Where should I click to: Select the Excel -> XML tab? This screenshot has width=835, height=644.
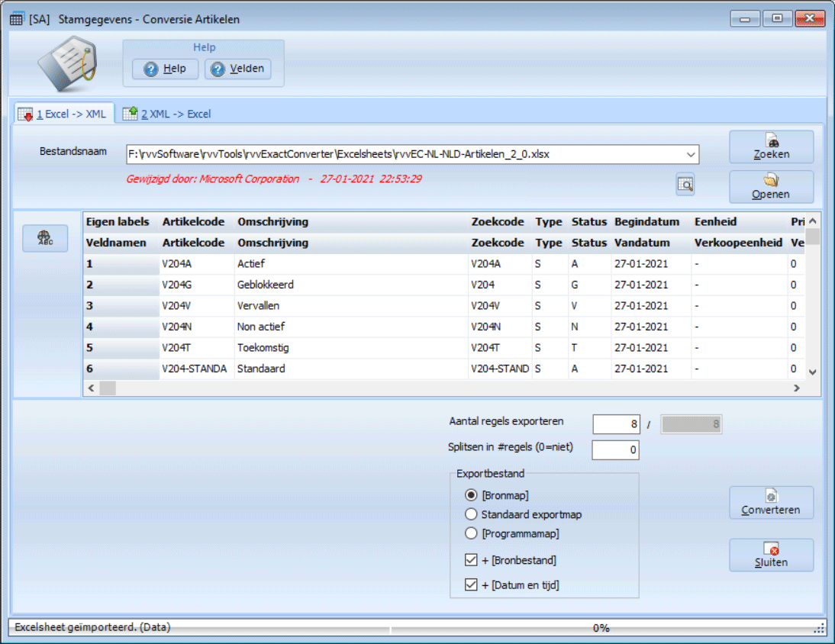point(65,114)
